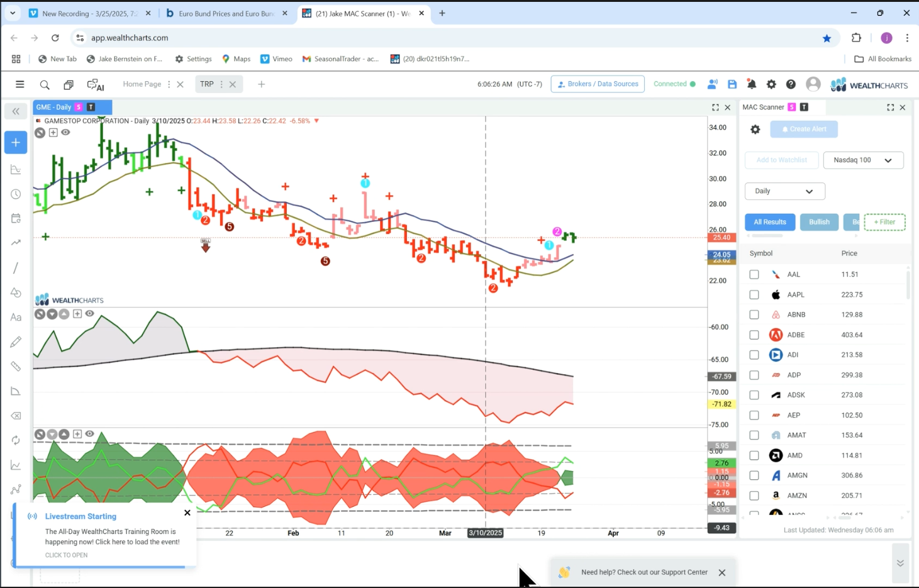Select the pencil drawing tool
Image resolution: width=919 pixels, height=588 pixels.
[16, 342]
